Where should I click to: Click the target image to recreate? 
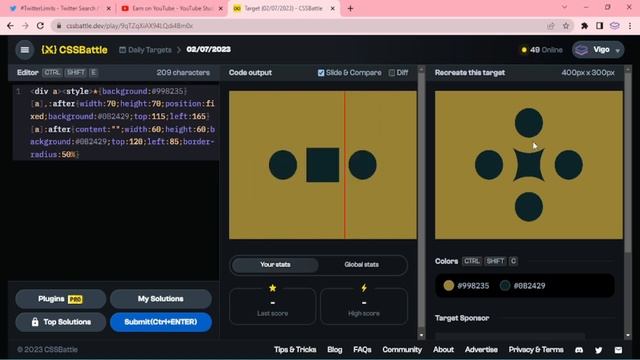coord(529,165)
